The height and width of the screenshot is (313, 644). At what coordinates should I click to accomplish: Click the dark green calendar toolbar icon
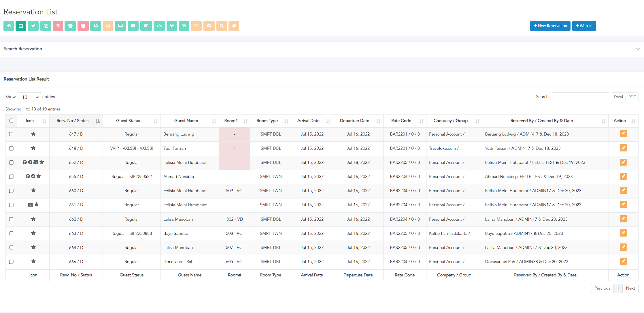[21, 26]
